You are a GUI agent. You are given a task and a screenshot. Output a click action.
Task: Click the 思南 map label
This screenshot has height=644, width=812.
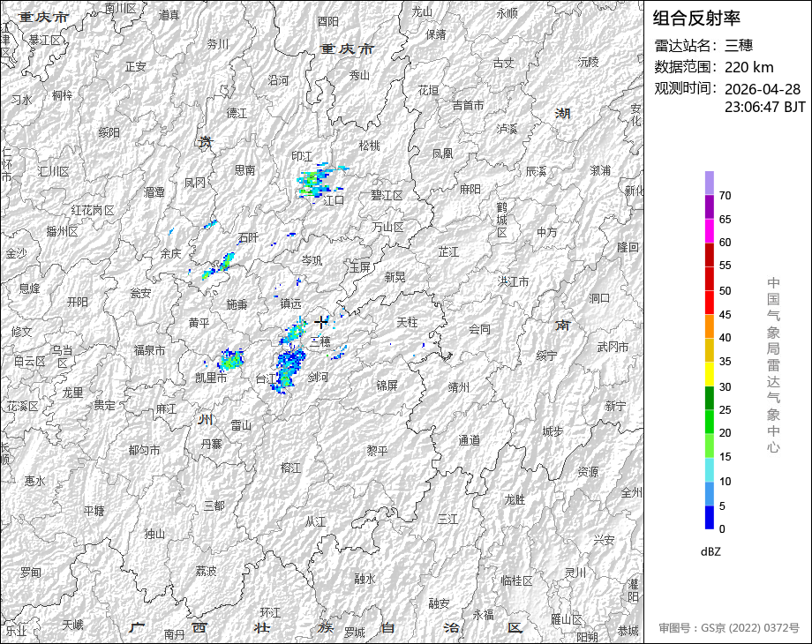[x=245, y=169]
